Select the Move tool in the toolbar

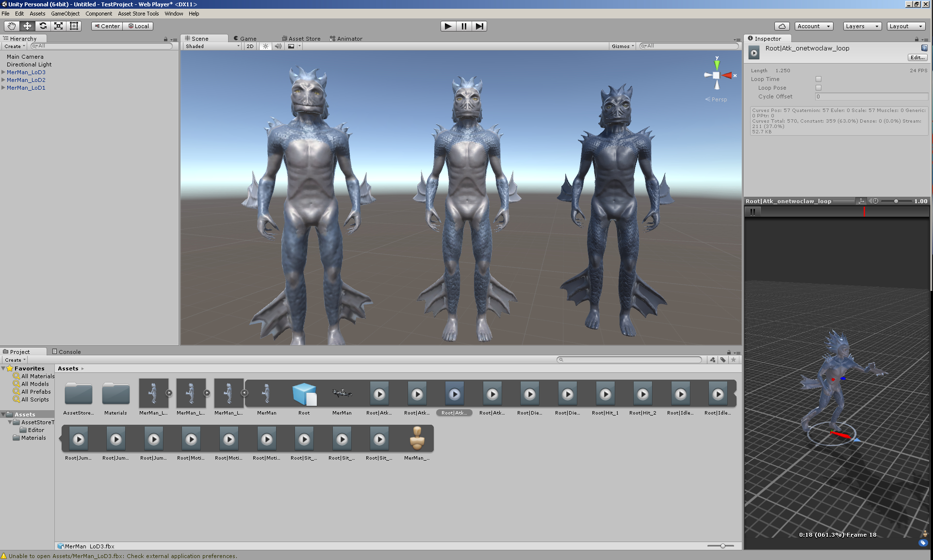pyautogui.click(x=27, y=26)
